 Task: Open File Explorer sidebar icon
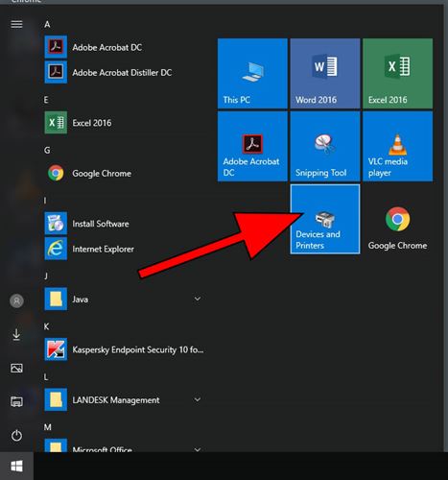(x=16, y=401)
